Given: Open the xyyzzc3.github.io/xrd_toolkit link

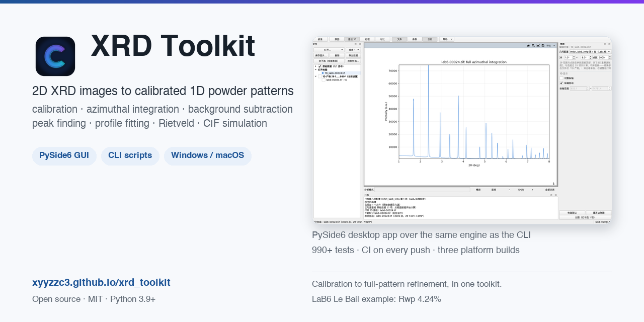Looking at the screenshot, I should pyautogui.click(x=101, y=282).
